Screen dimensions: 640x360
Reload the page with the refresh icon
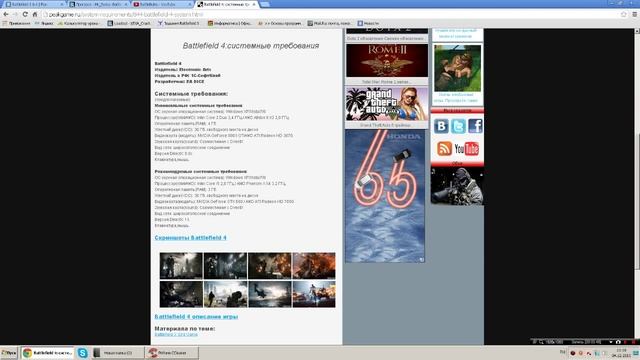tap(25, 14)
